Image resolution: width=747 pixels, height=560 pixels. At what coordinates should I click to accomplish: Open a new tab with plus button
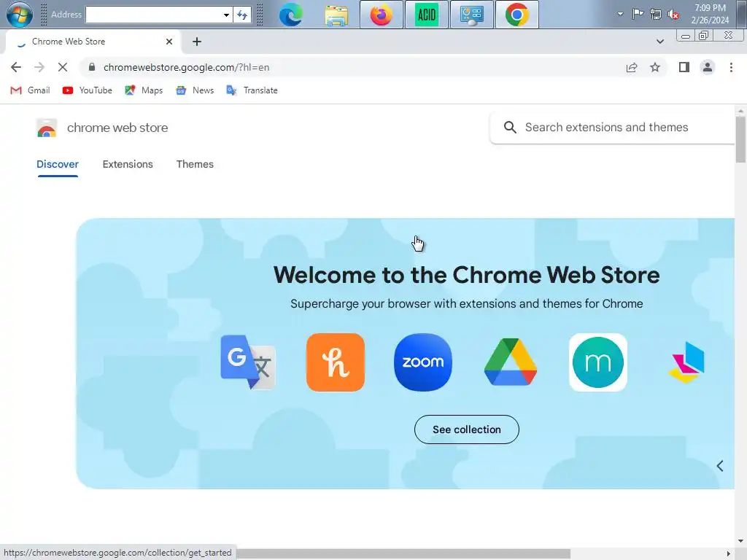click(197, 42)
